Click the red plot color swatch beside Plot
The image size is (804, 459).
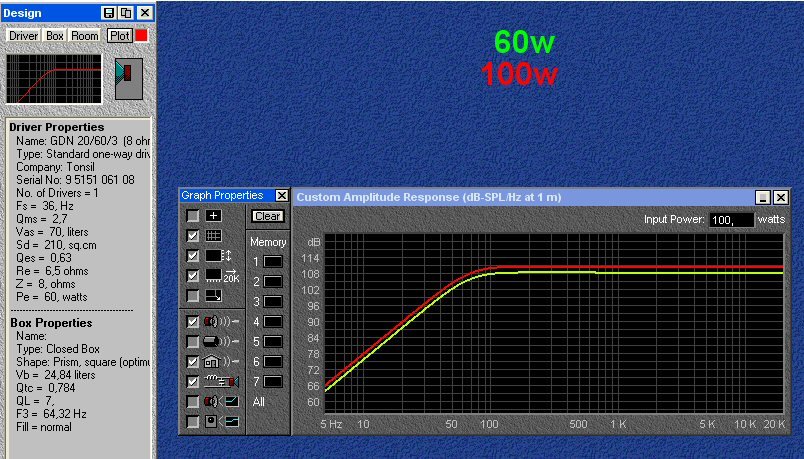pyautogui.click(x=142, y=35)
